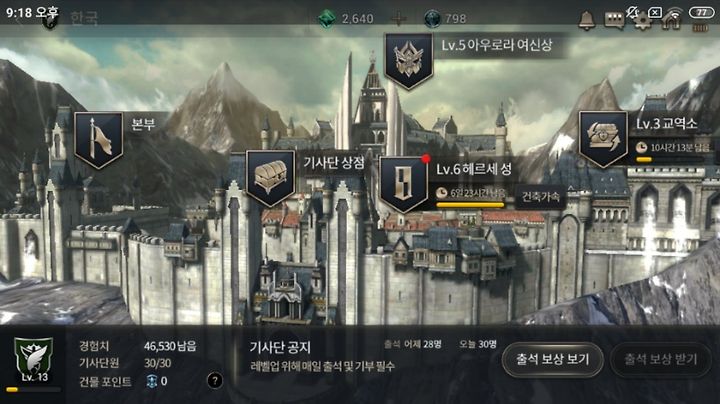This screenshot has height=404, width=720.
Task: Open the 기사단 상점 treasure chest icon
Action: (x=270, y=178)
